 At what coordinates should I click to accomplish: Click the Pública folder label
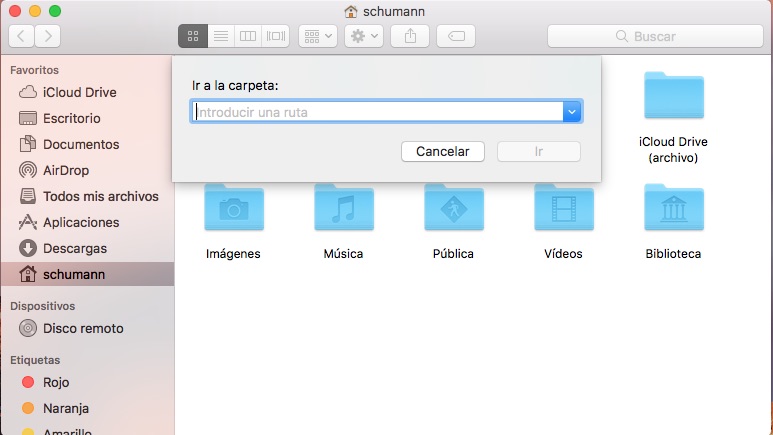[453, 254]
